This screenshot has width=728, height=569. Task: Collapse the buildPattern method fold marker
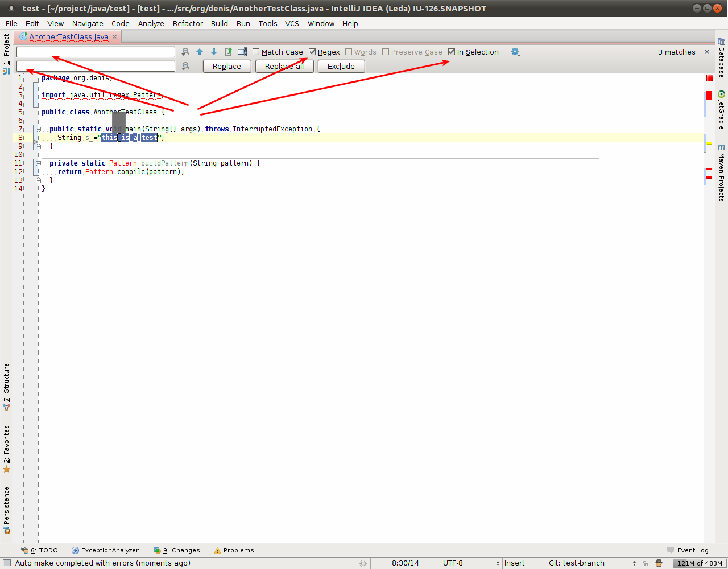[x=38, y=163]
